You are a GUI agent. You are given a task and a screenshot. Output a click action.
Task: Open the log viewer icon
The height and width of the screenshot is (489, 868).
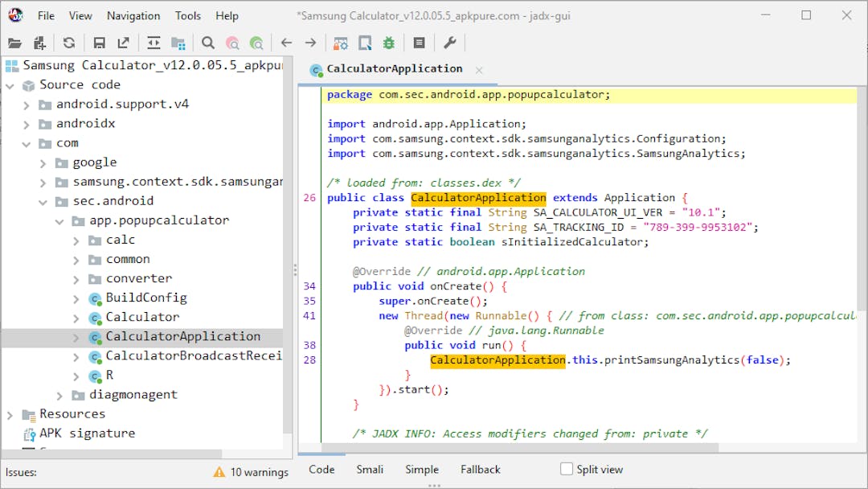[419, 43]
